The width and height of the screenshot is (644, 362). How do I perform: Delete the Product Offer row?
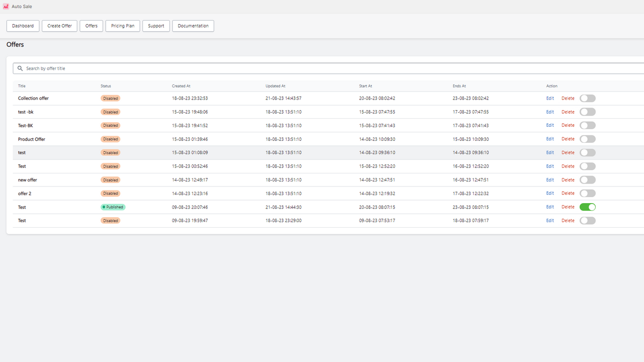coord(568,139)
